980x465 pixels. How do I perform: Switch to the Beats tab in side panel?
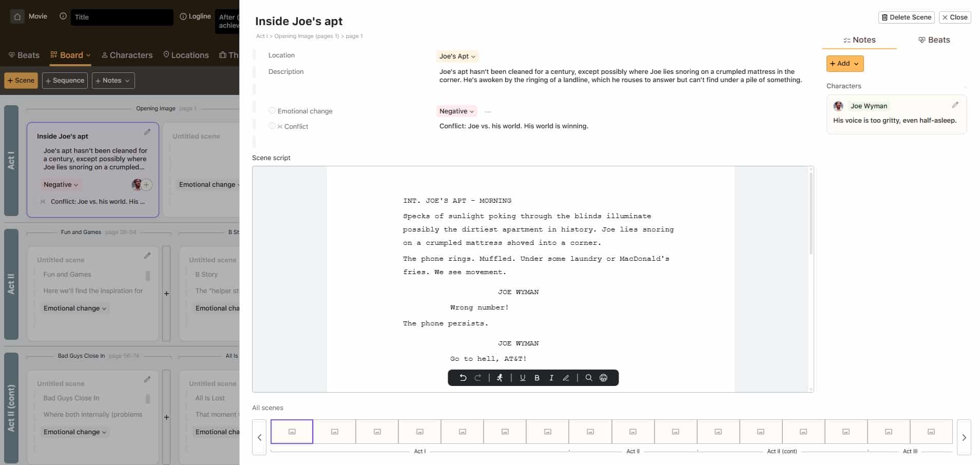(934, 40)
